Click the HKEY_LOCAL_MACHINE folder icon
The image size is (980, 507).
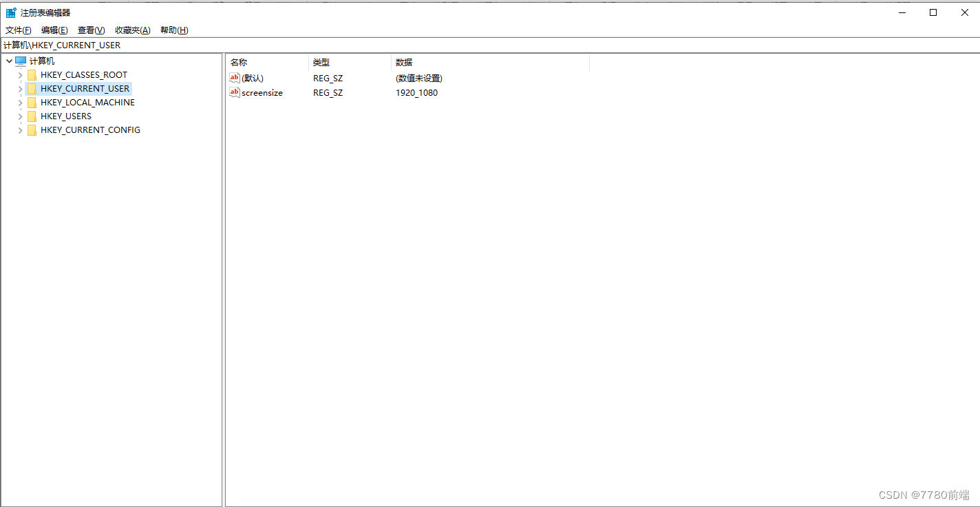click(x=32, y=103)
